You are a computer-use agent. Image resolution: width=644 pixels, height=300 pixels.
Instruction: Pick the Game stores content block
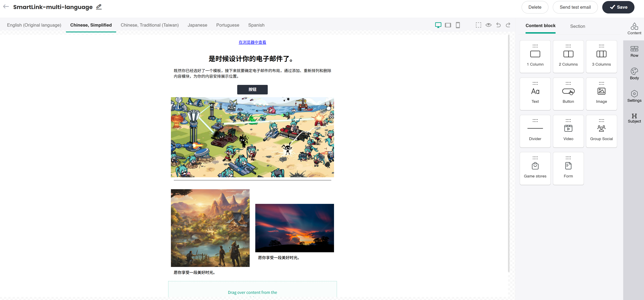[x=535, y=169]
